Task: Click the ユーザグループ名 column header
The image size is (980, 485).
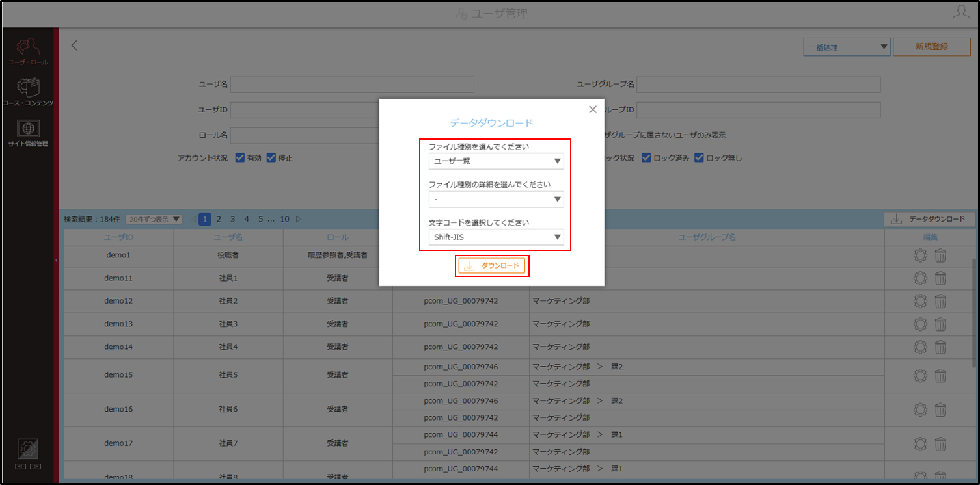Action: tap(707, 237)
